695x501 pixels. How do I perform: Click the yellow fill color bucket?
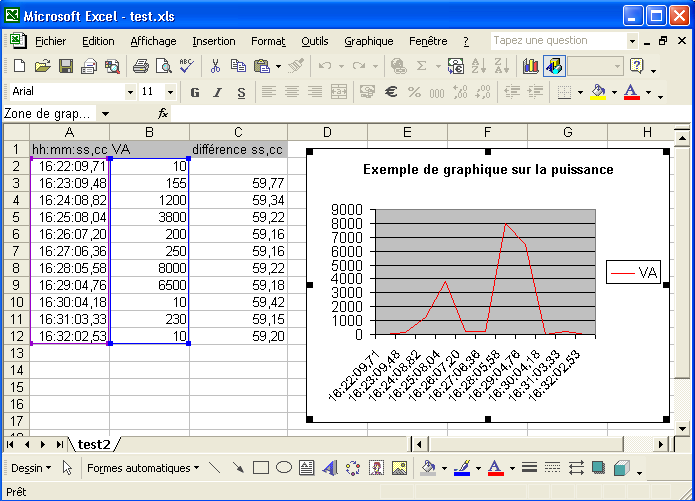(598, 92)
